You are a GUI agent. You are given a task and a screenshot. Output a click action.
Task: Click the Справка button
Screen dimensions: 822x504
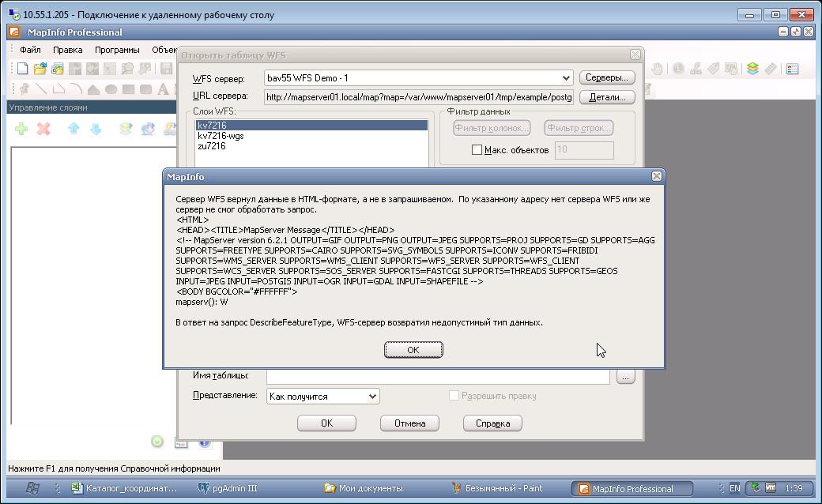tap(492, 423)
